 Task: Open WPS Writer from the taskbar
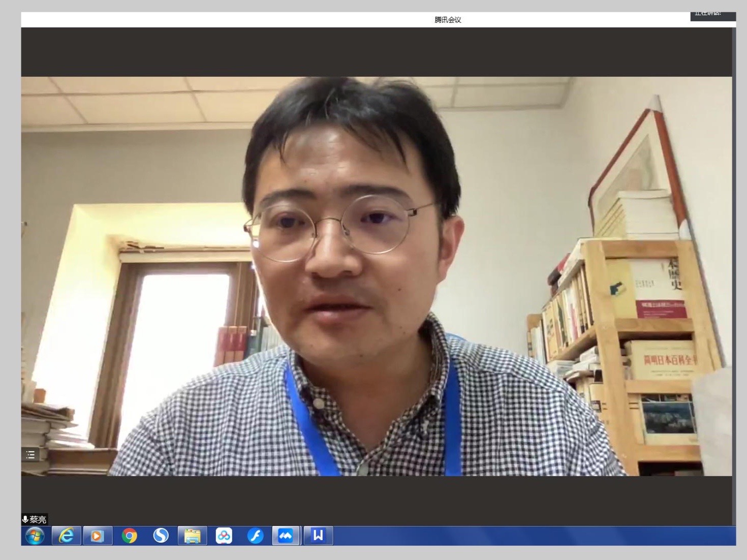pyautogui.click(x=318, y=536)
